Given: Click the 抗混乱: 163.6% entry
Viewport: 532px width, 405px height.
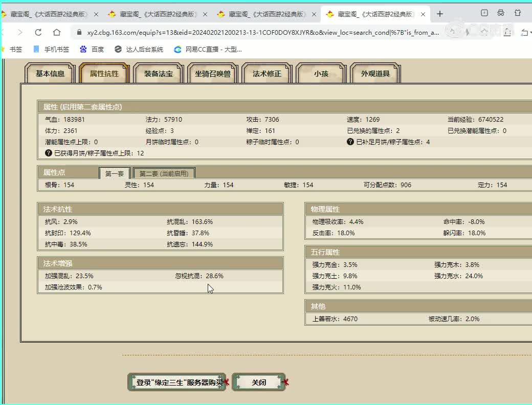Looking at the screenshot, I should [x=190, y=221].
